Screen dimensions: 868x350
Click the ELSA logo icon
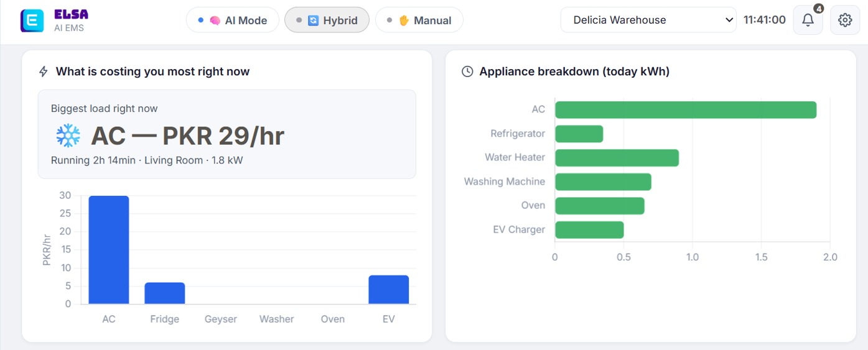(x=32, y=21)
